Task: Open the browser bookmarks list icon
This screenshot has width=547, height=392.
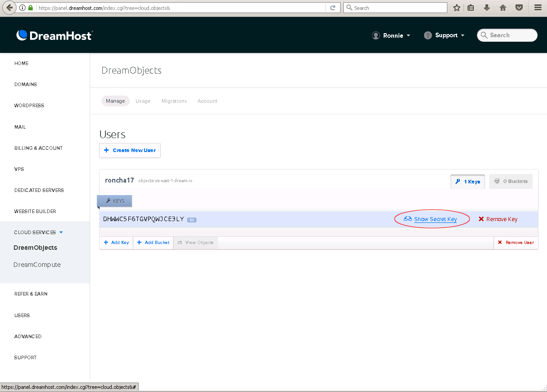Action: pos(471,8)
